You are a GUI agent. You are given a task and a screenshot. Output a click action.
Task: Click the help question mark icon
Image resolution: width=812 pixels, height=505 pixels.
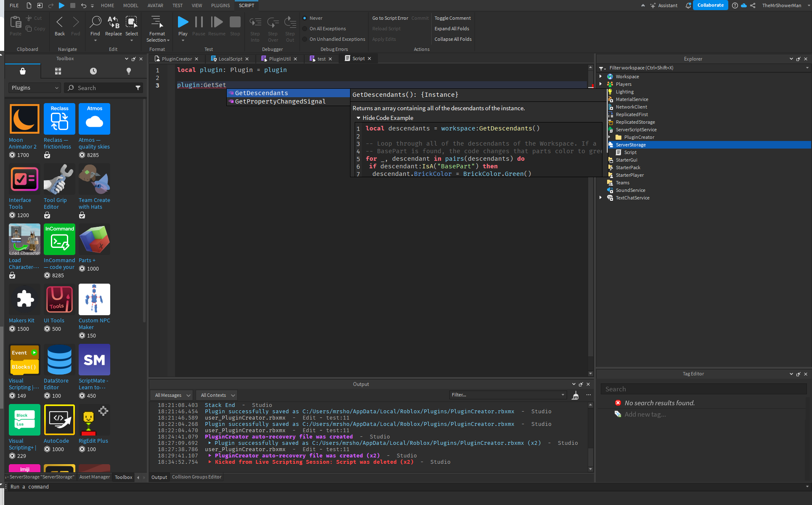735,5
